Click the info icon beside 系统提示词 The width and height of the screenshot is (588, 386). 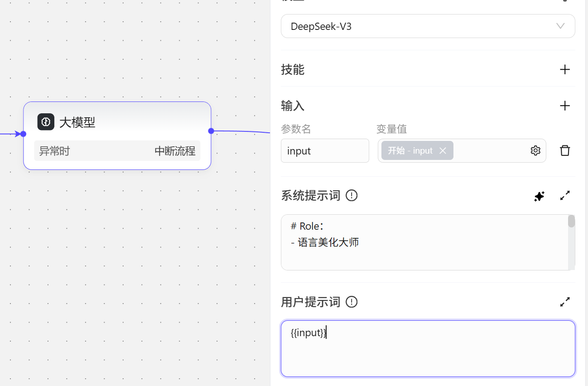tap(352, 196)
